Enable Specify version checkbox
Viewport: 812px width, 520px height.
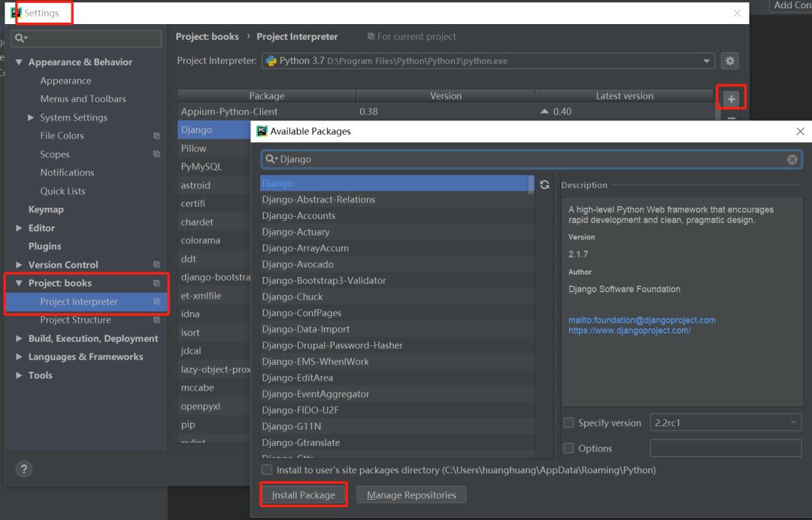[568, 422]
